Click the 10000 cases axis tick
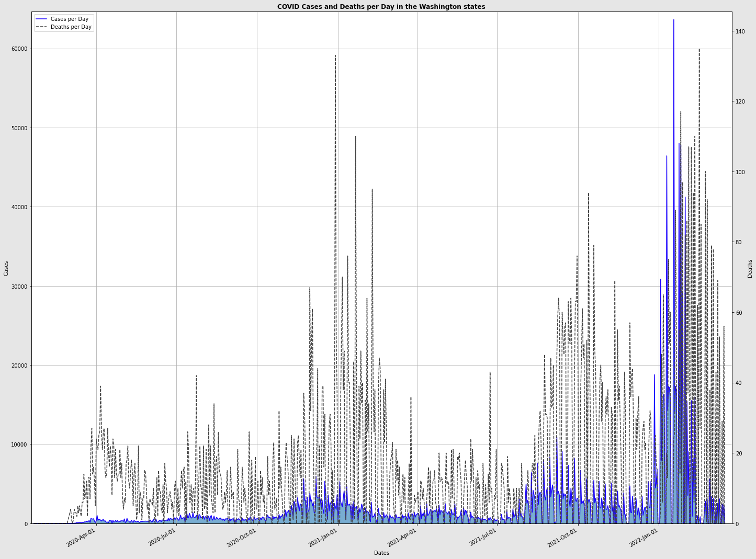The height and width of the screenshot is (559, 756). 20,444
